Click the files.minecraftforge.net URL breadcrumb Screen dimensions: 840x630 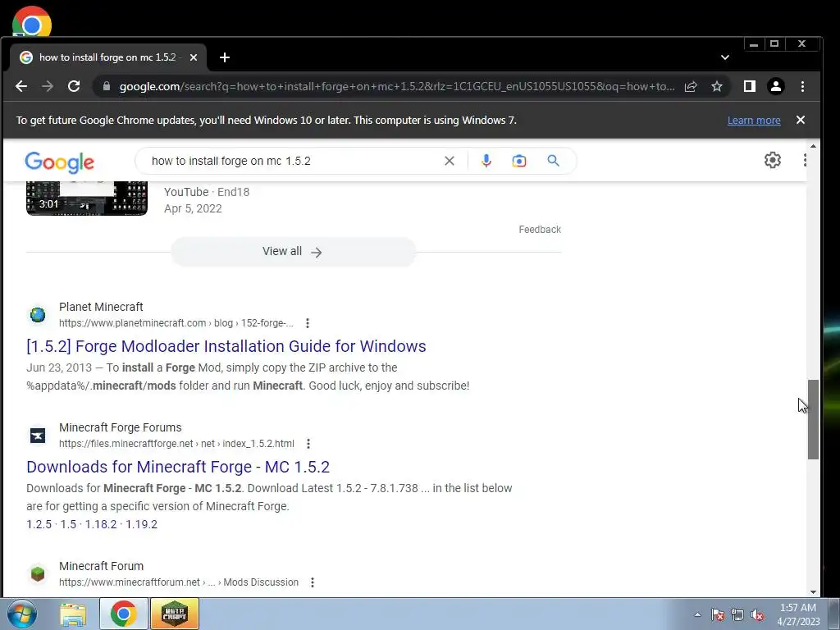click(176, 444)
